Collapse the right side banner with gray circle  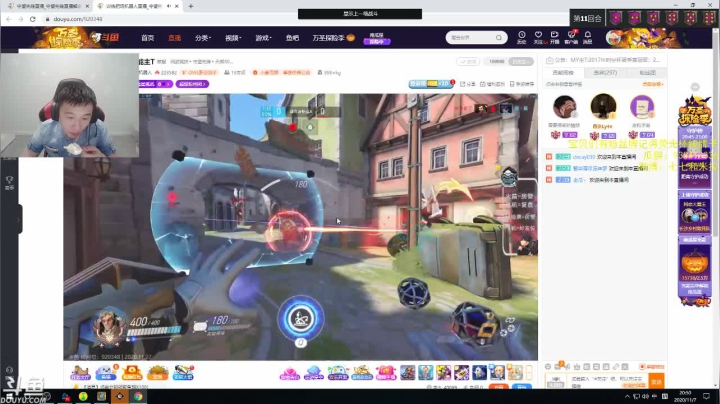tap(695, 87)
